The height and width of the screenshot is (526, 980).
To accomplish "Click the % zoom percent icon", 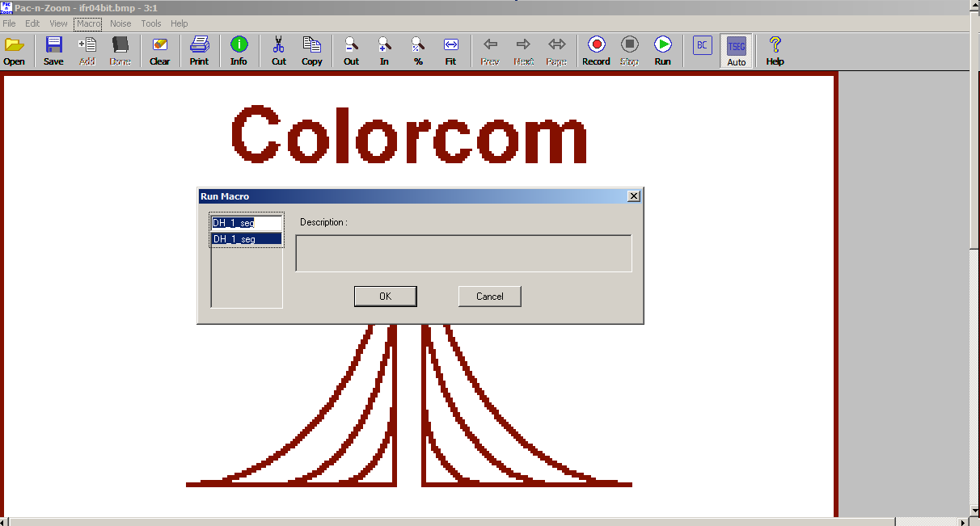I will (418, 51).
